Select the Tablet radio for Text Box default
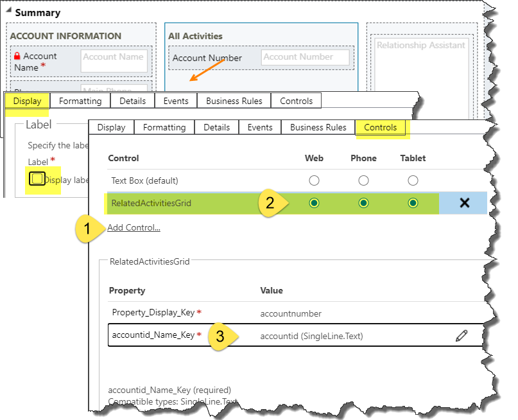 (x=413, y=180)
